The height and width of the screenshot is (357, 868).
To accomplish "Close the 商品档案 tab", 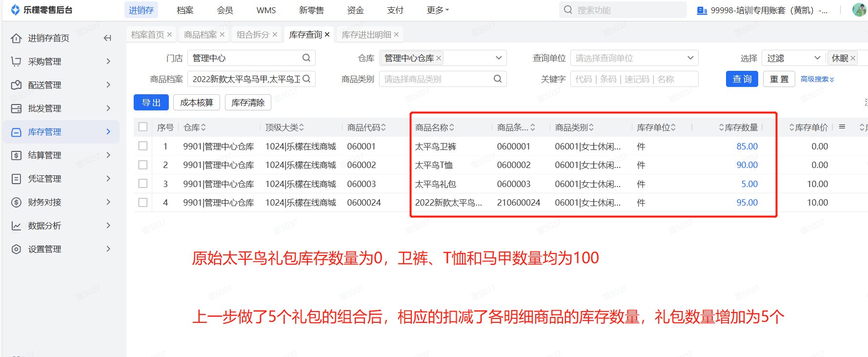I will [222, 34].
